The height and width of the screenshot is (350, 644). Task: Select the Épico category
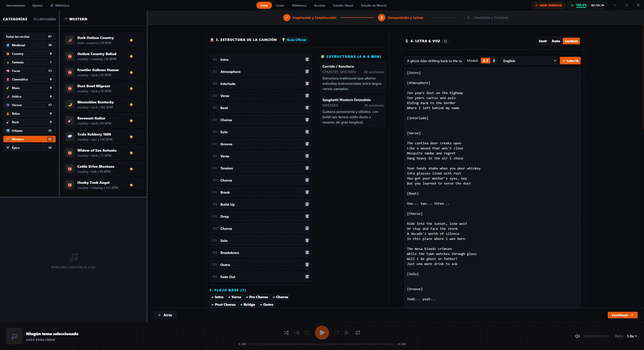click(x=29, y=148)
